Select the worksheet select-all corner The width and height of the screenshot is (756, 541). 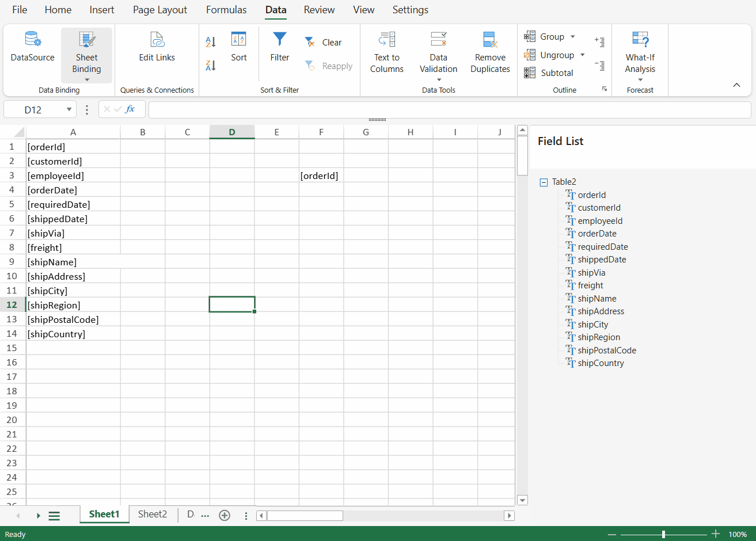tap(13, 132)
